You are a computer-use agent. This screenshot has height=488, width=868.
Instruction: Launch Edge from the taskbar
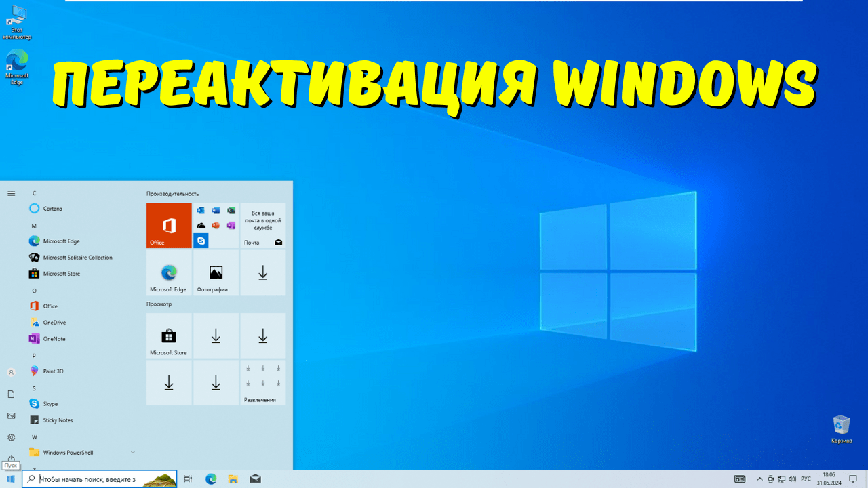point(211,479)
